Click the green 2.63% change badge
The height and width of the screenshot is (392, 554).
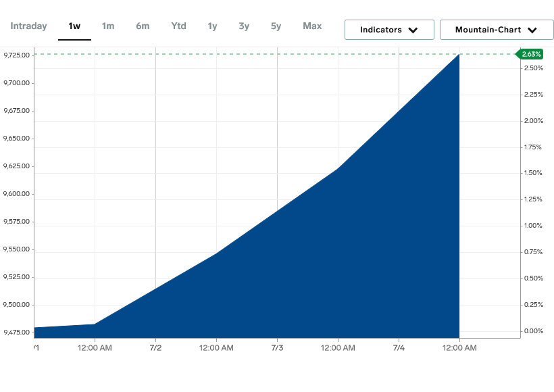click(531, 54)
